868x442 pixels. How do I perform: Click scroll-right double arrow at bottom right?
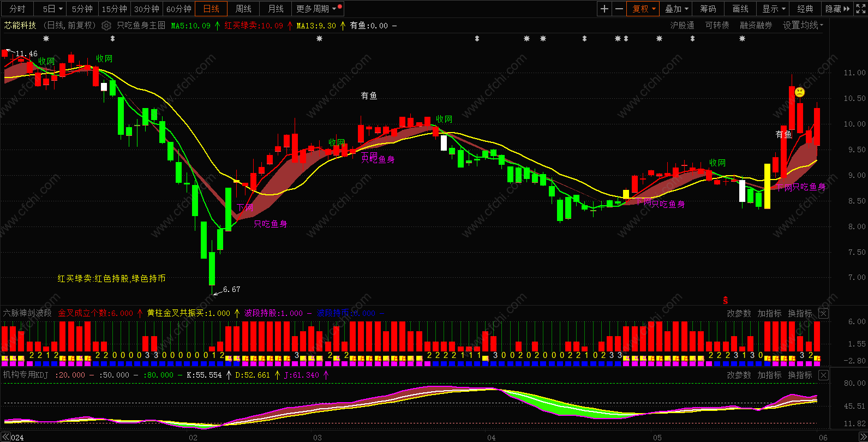pyautogui.click(x=863, y=437)
